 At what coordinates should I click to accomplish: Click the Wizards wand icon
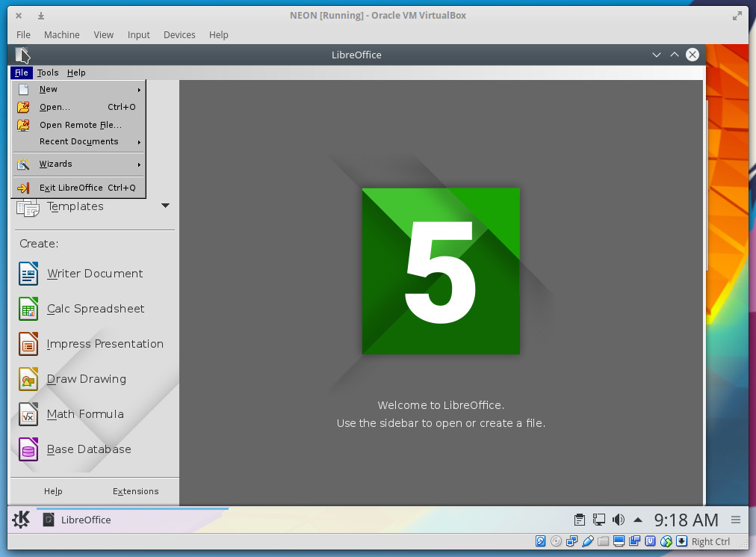tap(23, 164)
